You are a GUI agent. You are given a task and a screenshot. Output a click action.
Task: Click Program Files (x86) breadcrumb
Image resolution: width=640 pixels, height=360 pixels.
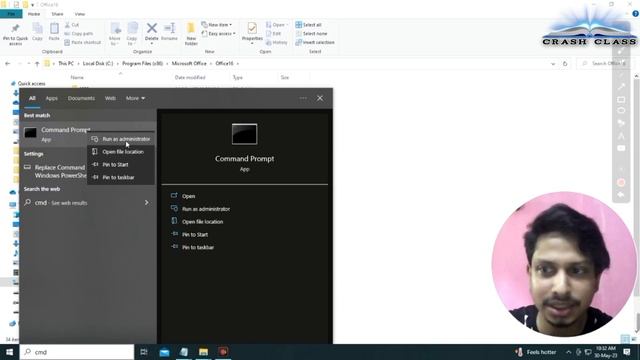(x=142, y=64)
